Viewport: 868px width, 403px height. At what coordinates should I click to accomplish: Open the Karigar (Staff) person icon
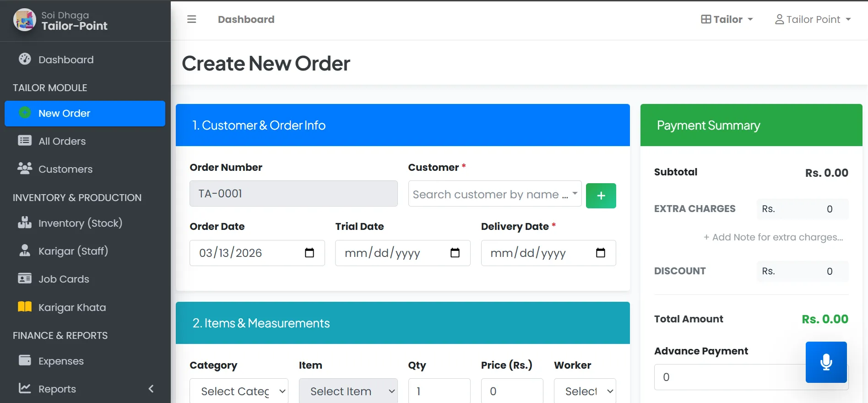pyautogui.click(x=25, y=251)
